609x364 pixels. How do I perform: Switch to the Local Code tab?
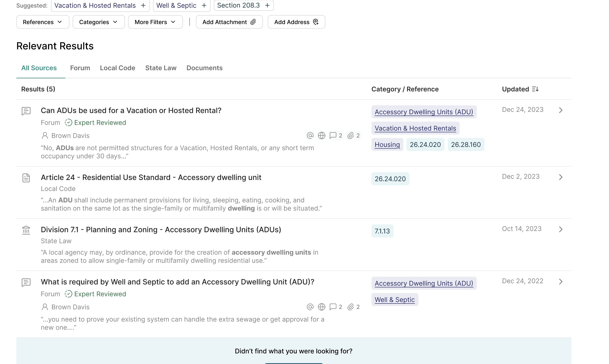(x=118, y=68)
